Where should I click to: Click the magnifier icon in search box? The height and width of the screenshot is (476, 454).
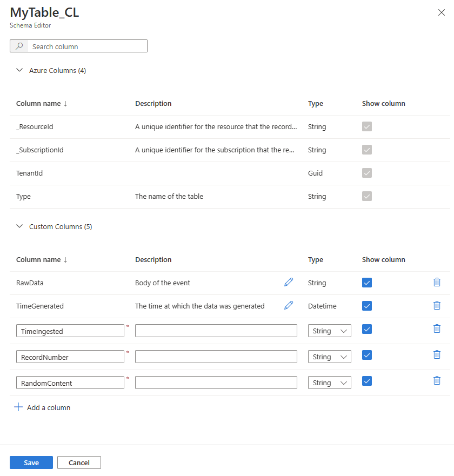point(19,46)
